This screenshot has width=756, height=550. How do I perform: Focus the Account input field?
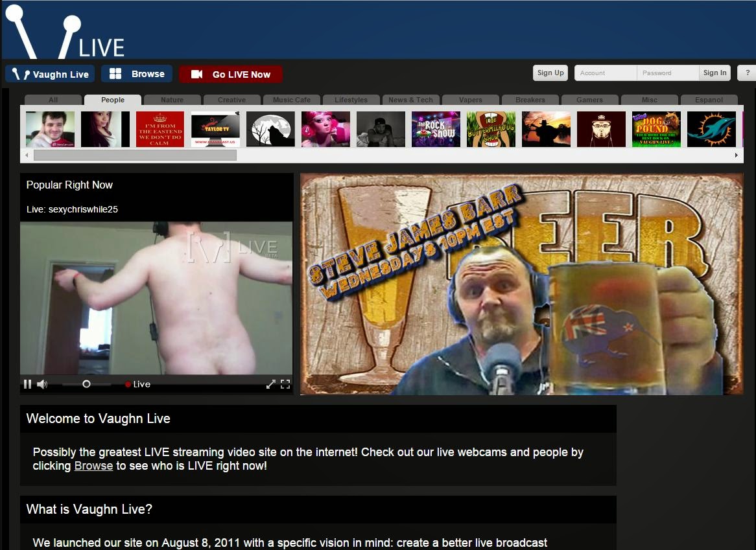point(606,73)
